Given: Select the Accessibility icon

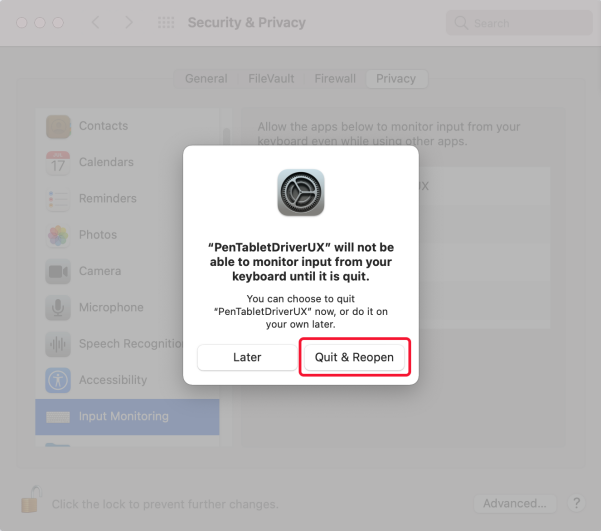Looking at the screenshot, I should point(58,380).
